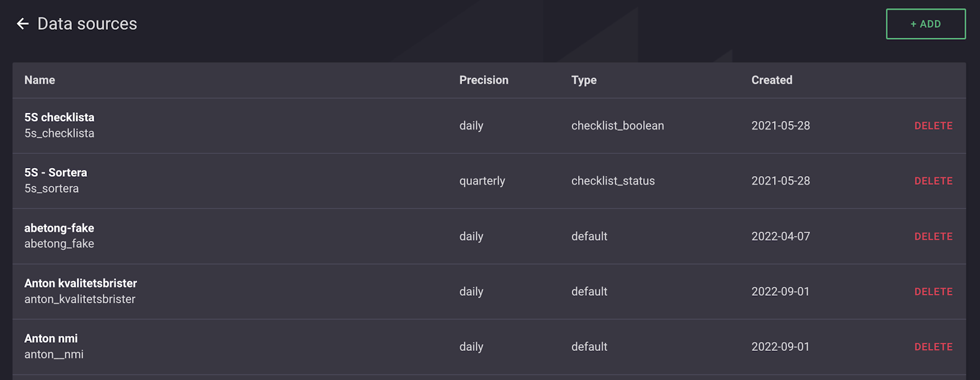Click the Data sources page title

pos(87,24)
